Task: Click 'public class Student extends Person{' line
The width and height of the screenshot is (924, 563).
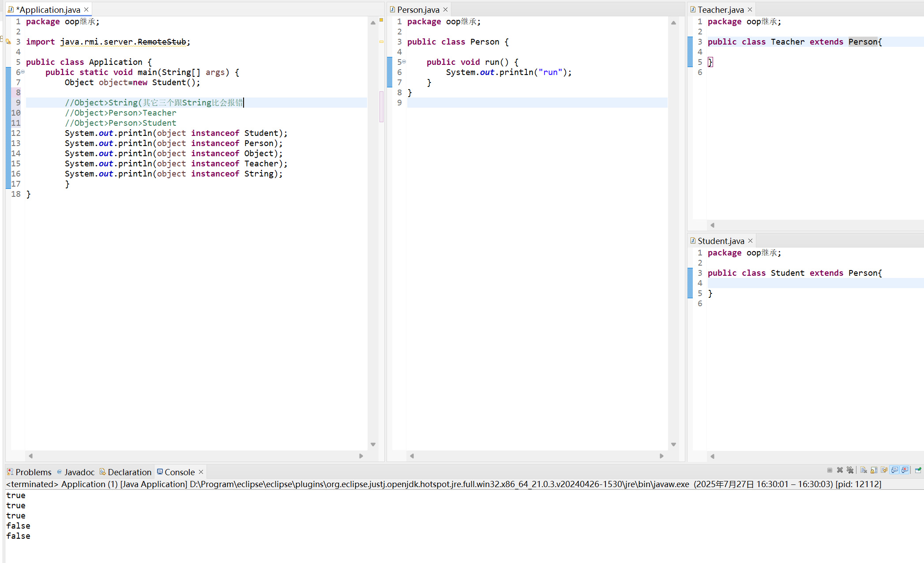Action: click(x=795, y=273)
